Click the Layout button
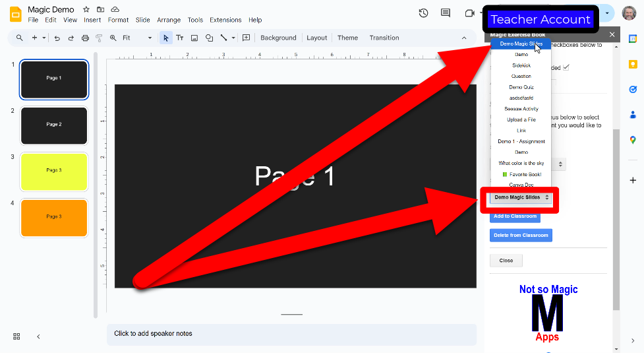This screenshot has height=353, width=644. click(316, 38)
